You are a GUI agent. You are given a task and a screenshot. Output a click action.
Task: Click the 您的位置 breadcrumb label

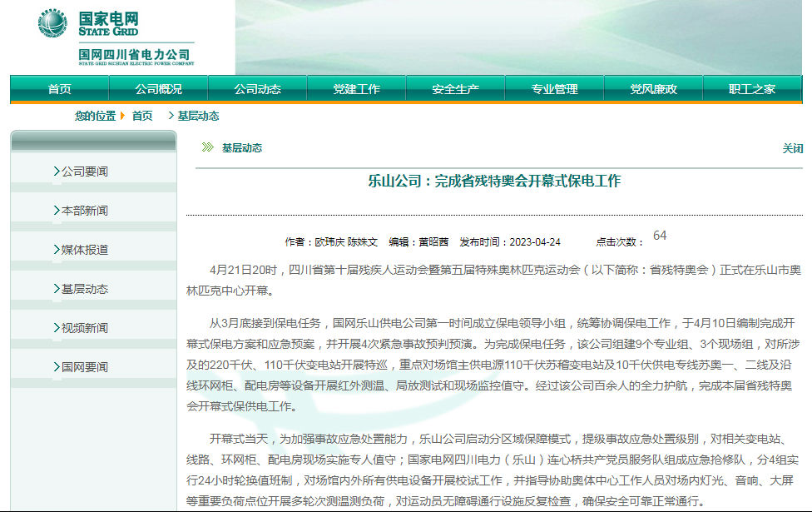(95, 116)
